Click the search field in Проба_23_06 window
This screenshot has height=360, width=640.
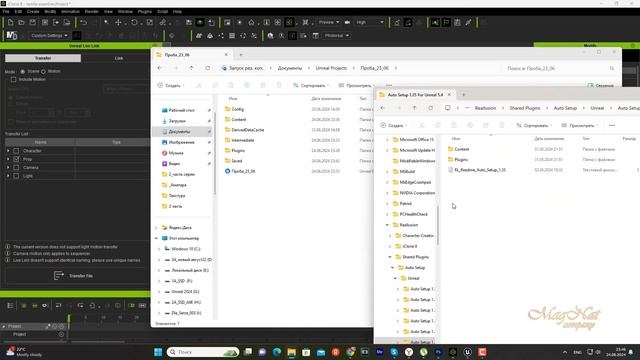point(558,68)
